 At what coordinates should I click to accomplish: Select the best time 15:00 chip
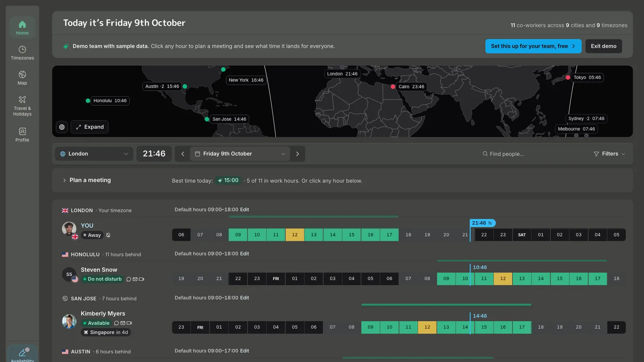point(228,181)
